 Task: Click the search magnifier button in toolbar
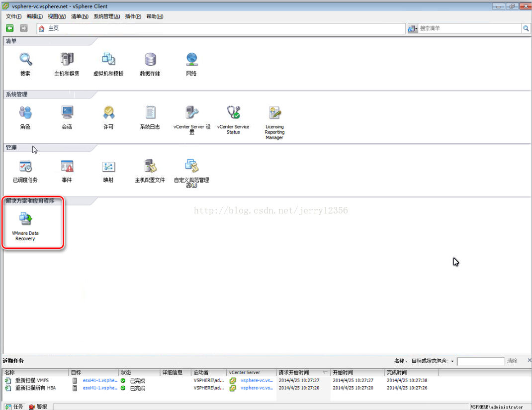click(526, 28)
